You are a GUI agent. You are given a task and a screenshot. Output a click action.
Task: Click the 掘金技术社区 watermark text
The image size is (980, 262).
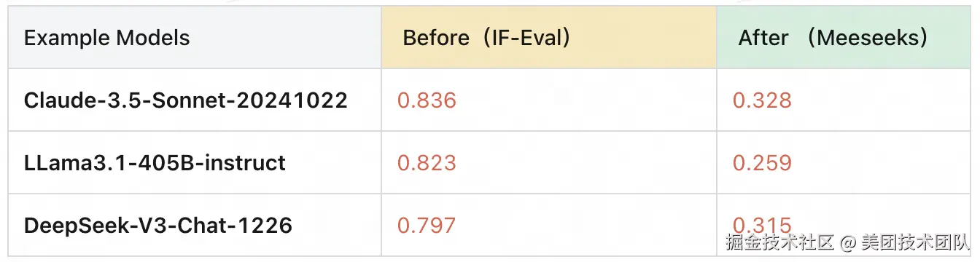tap(779, 243)
